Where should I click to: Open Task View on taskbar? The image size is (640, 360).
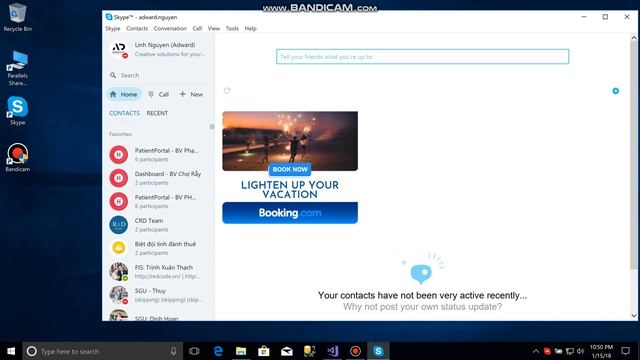[x=194, y=351]
